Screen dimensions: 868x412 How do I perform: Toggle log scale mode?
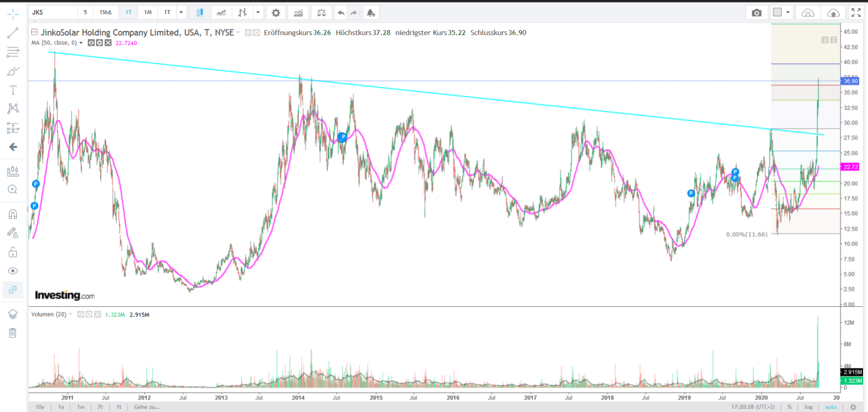click(x=809, y=406)
